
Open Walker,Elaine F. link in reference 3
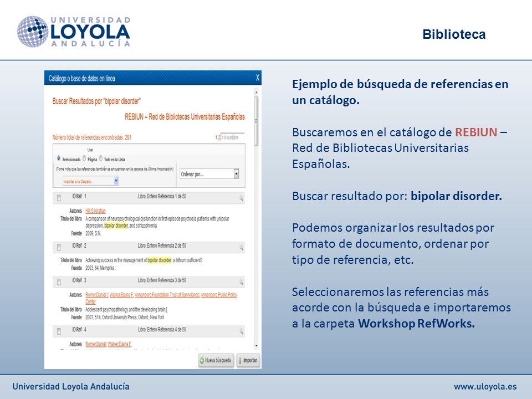[121, 295]
